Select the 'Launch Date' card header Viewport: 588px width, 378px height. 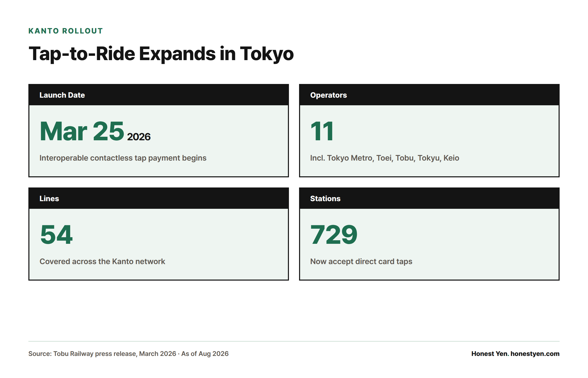[x=159, y=95]
